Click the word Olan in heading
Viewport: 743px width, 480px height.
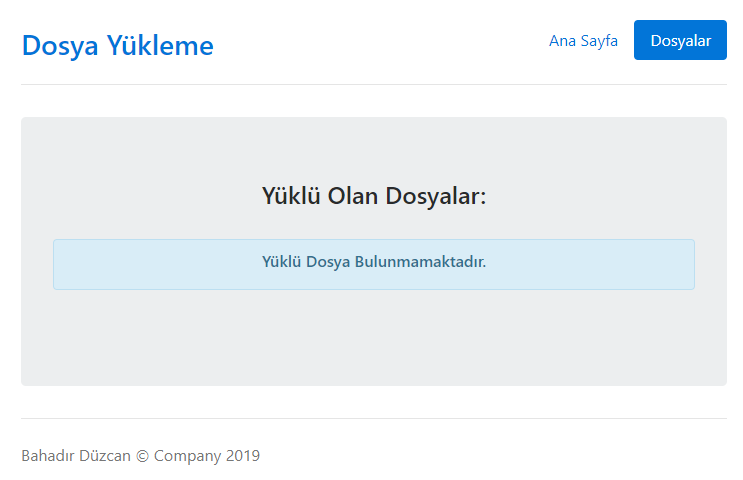[353, 195]
